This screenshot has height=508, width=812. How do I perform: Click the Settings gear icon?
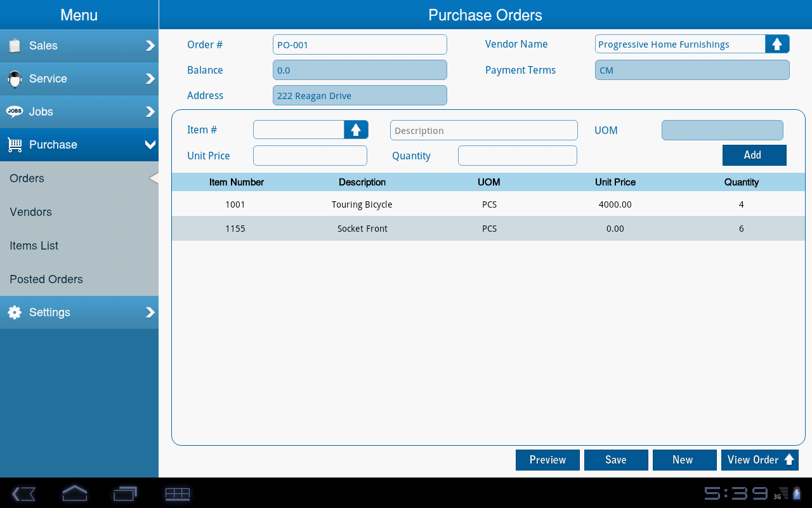[x=15, y=312]
